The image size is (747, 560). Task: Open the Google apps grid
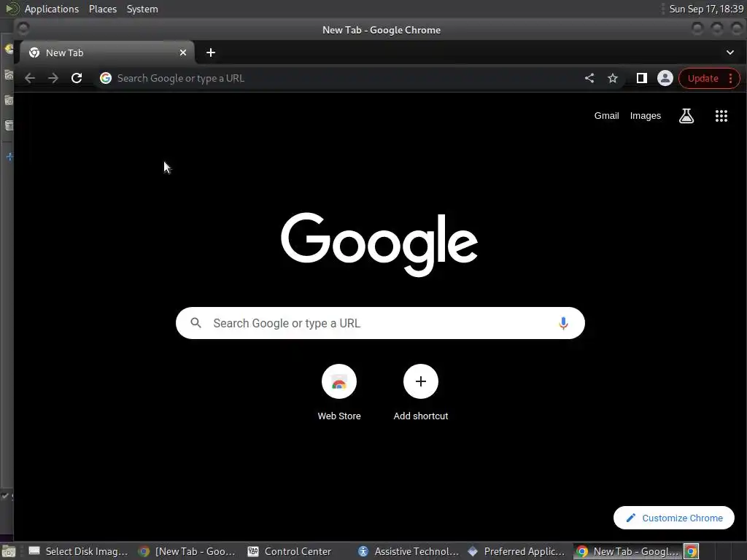click(721, 116)
